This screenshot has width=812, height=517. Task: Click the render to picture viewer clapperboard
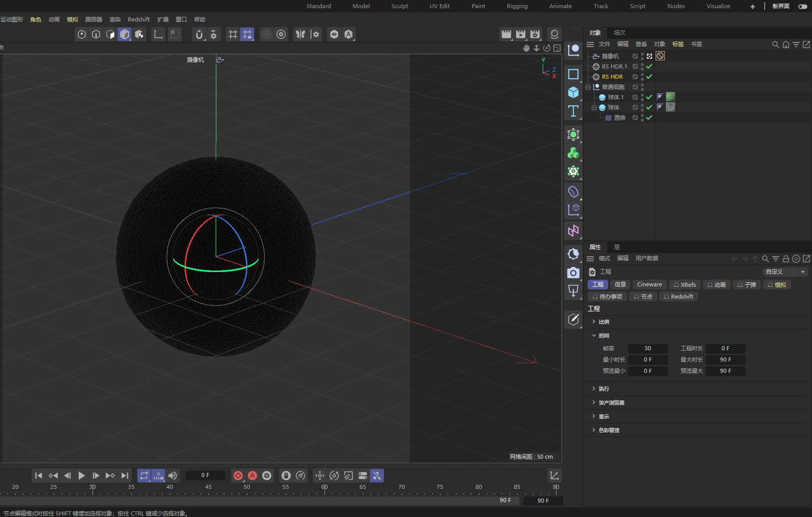[521, 34]
